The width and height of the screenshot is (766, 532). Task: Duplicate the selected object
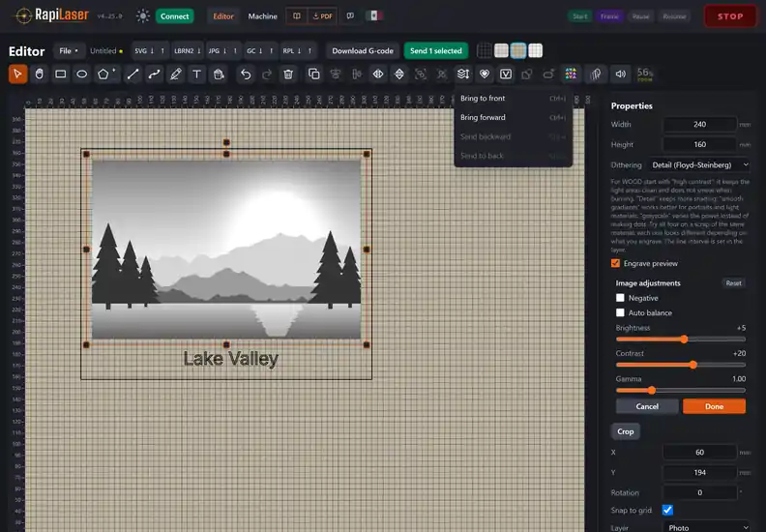pyautogui.click(x=314, y=74)
